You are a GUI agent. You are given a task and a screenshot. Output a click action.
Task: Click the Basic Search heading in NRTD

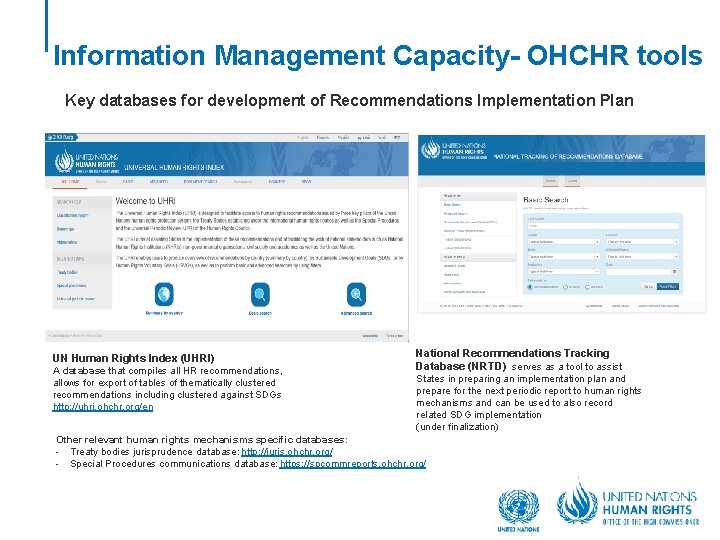546,200
